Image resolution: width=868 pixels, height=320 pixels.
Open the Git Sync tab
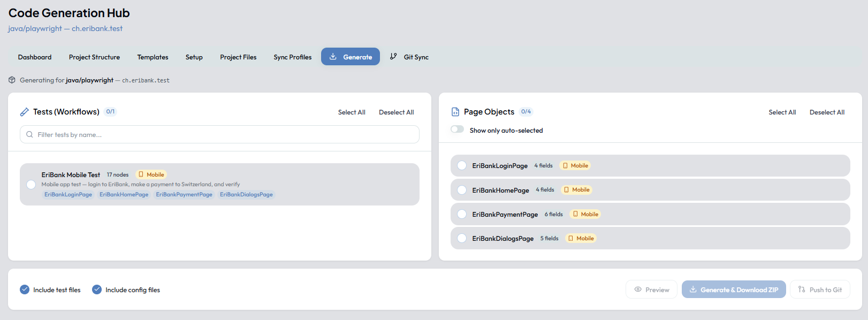click(x=409, y=57)
